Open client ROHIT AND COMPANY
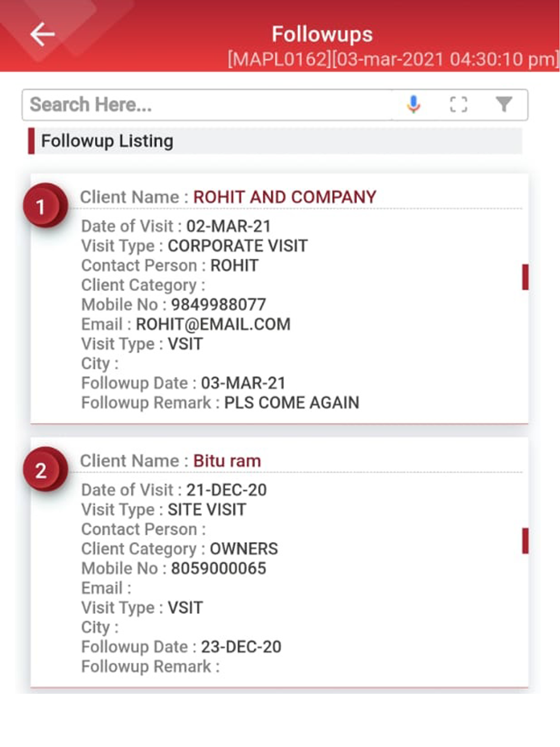This screenshot has width=560, height=747. (x=284, y=197)
